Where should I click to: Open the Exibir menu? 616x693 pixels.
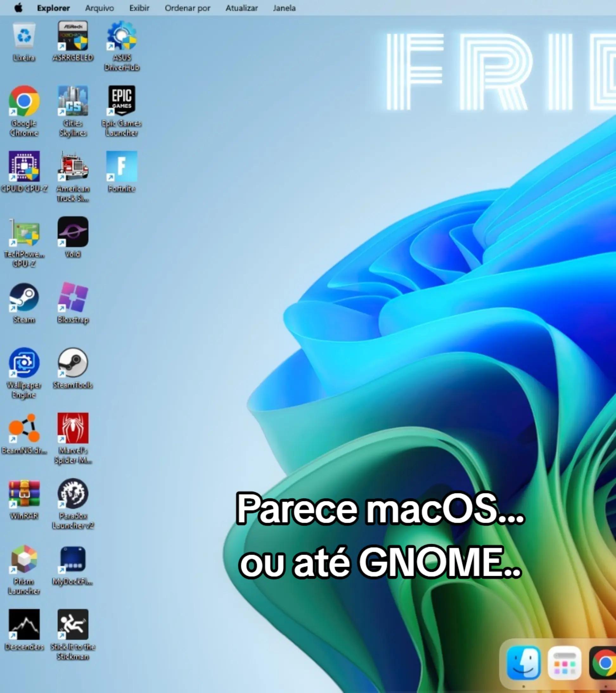tap(139, 8)
